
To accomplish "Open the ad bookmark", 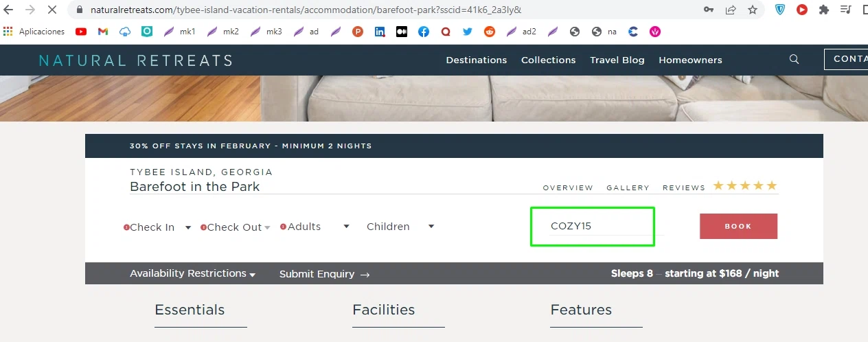I will [x=306, y=32].
